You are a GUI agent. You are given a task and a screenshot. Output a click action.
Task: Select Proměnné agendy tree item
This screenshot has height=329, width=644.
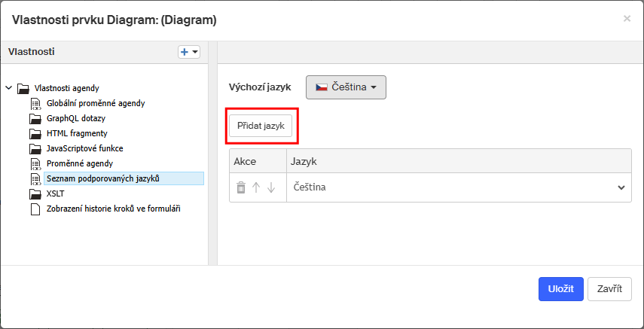pos(80,163)
